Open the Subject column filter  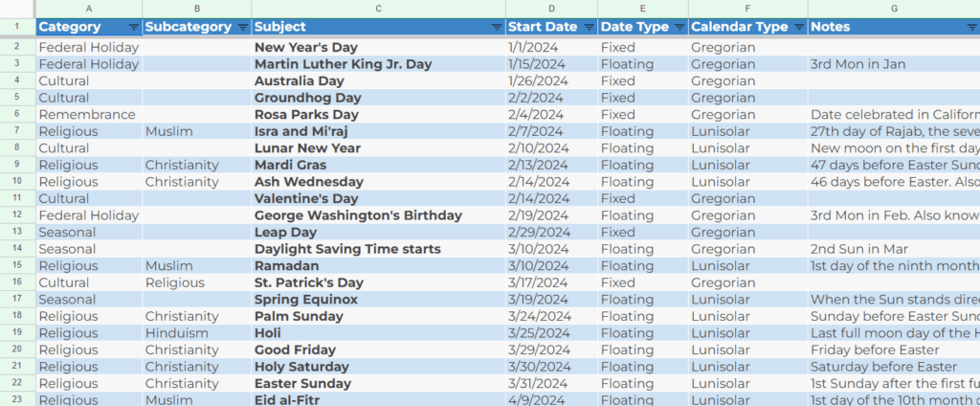[x=497, y=28]
